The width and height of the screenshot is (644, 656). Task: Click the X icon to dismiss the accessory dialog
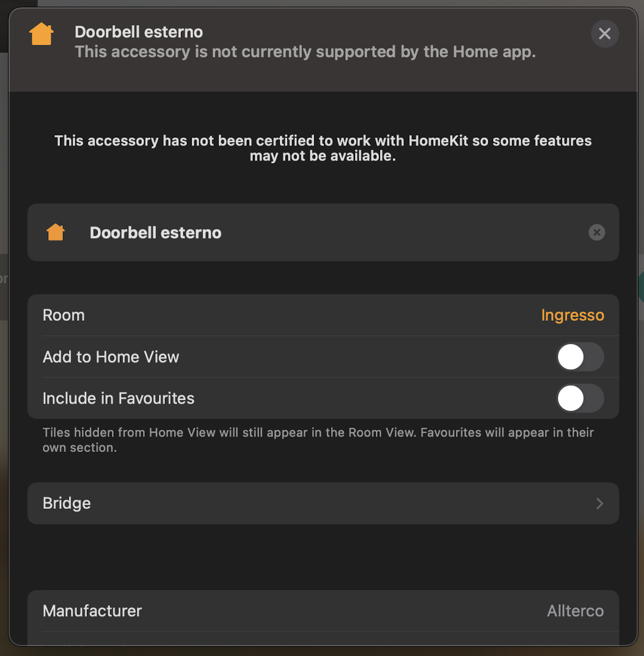click(605, 34)
